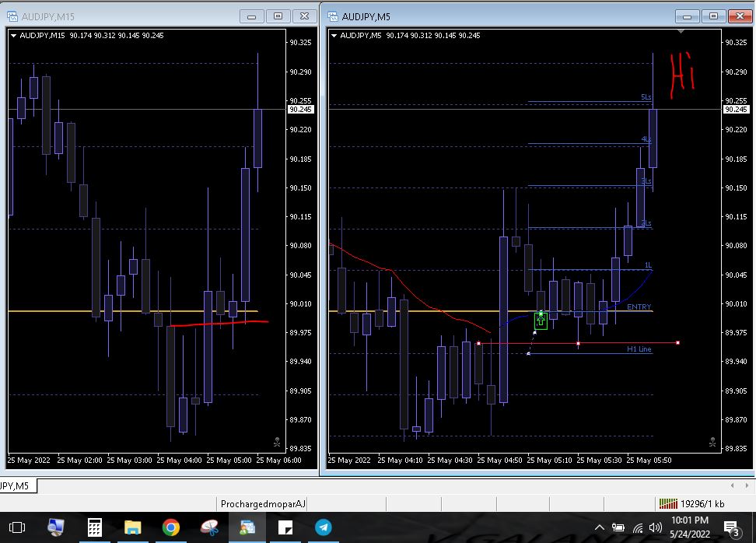Select the AUDJPY,M5 chart tab
This screenshot has height=543, width=756.
pos(16,486)
